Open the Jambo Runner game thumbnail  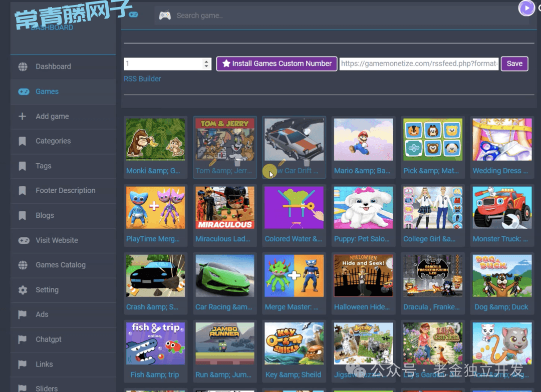[225, 344]
